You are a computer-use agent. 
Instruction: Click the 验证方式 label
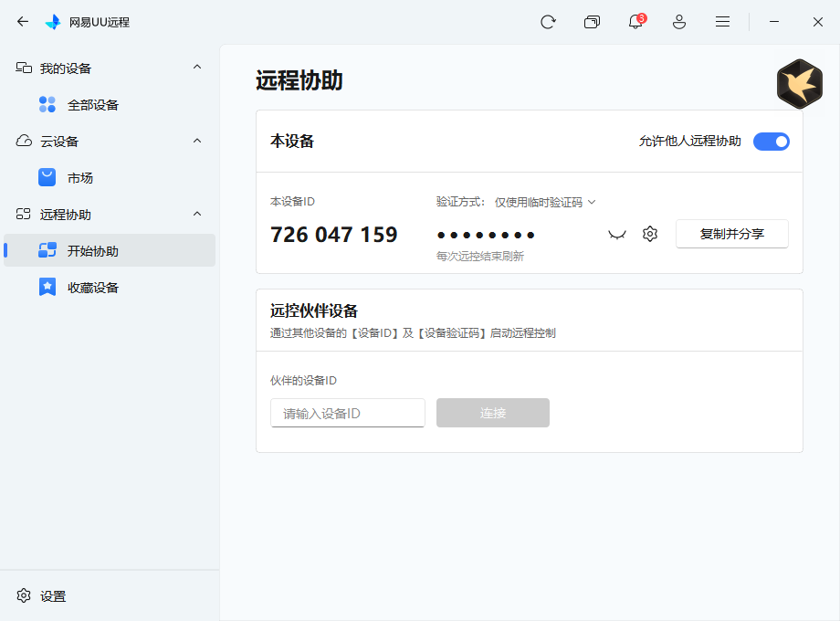tap(460, 202)
